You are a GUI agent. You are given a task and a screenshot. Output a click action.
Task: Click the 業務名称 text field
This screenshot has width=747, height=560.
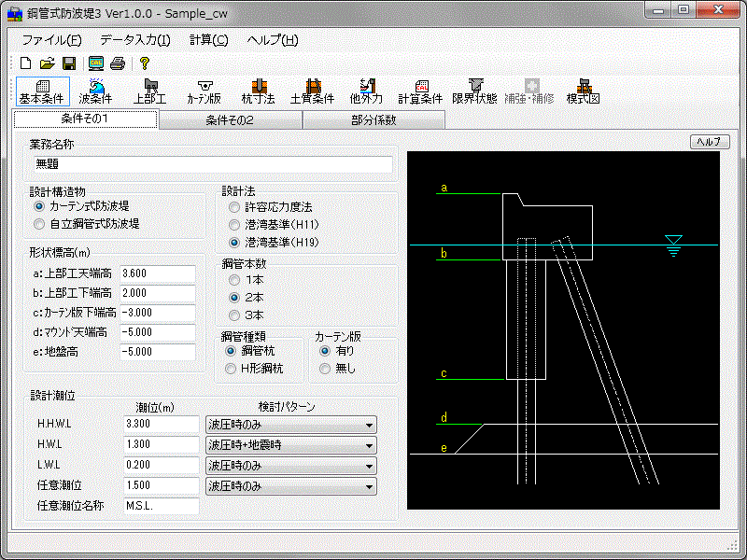(x=210, y=163)
